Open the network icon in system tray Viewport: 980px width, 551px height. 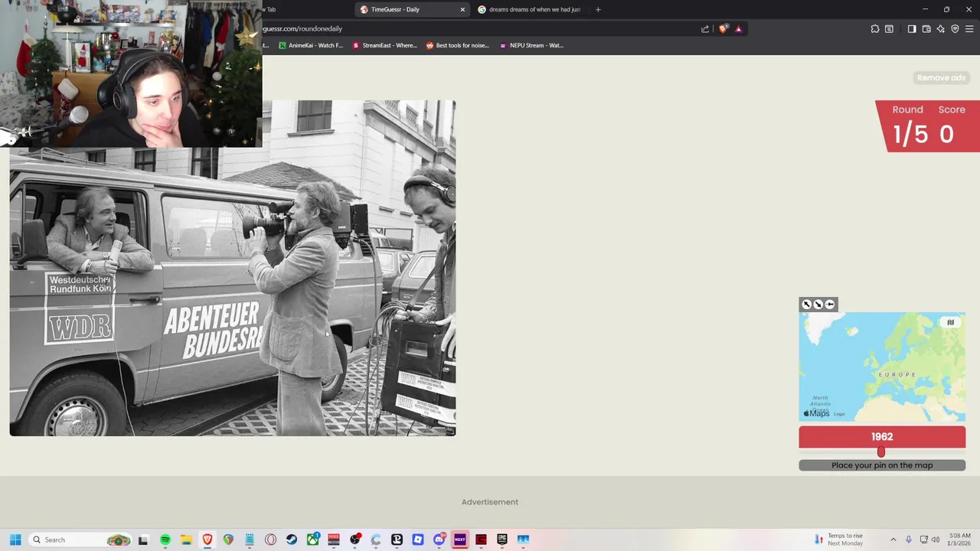(x=923, y=540)
